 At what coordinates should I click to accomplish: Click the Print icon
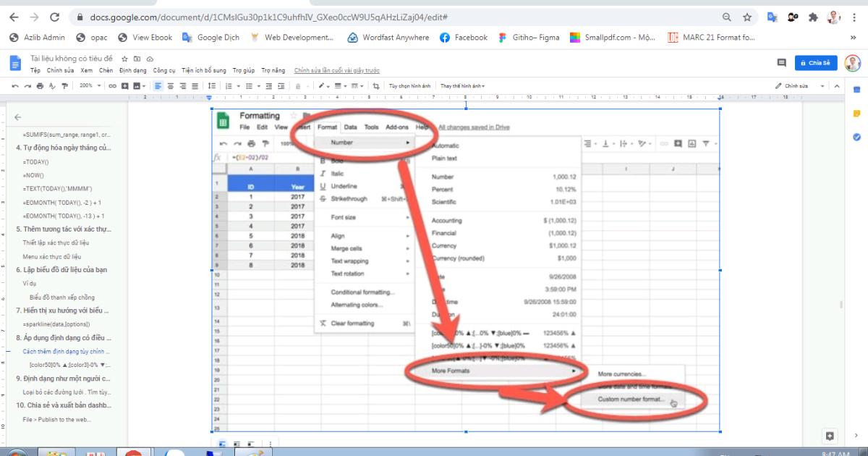(40, 86)
